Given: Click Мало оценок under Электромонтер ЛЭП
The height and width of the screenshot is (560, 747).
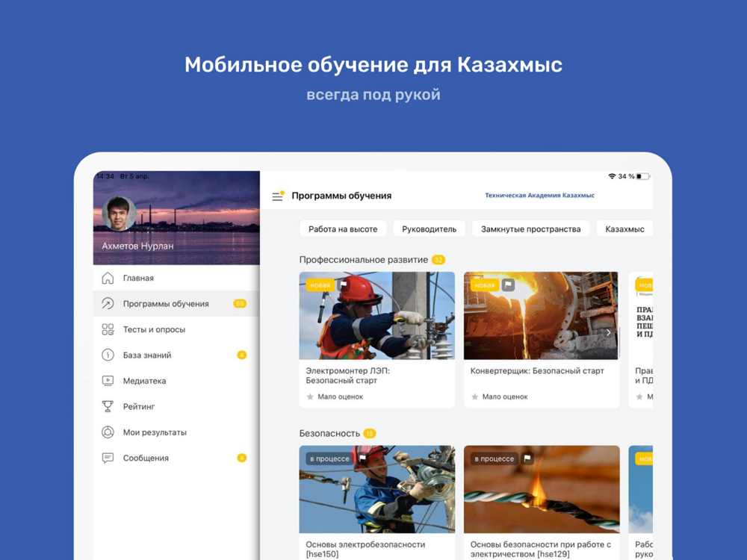Looking at the screenshot, I should 340,396.
